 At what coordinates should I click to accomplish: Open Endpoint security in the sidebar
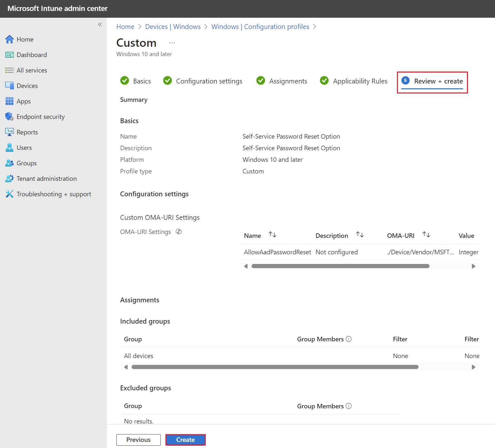click(x=35, y=117)
